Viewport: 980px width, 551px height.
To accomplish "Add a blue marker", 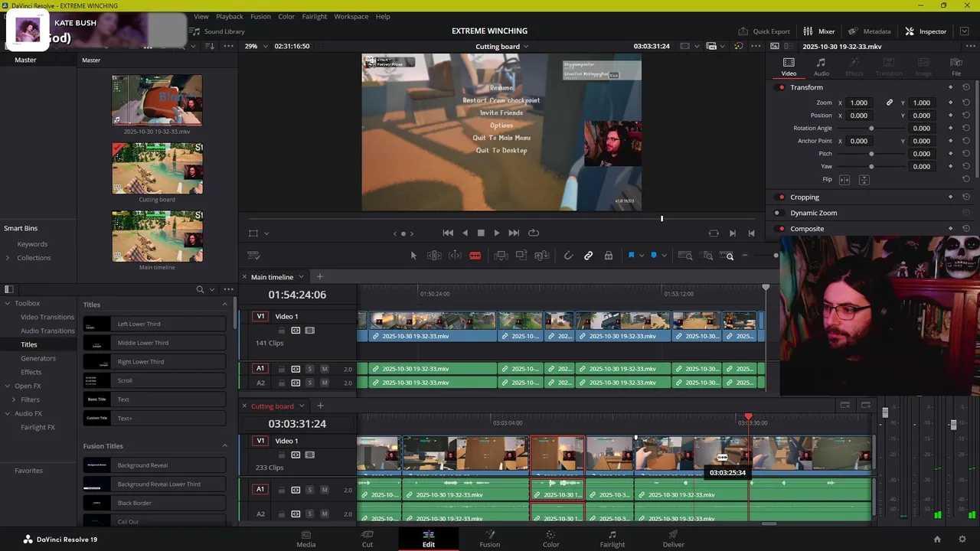I will 654,256.
